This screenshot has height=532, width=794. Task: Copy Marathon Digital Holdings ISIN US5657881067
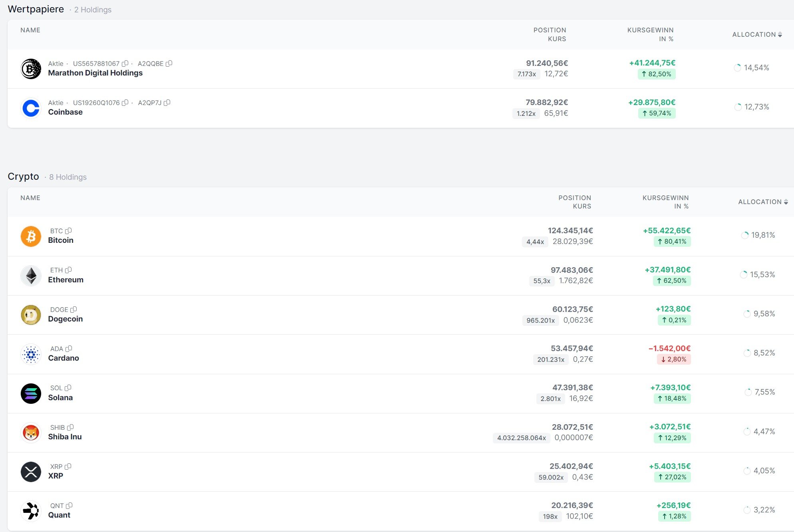coord(125,64)
